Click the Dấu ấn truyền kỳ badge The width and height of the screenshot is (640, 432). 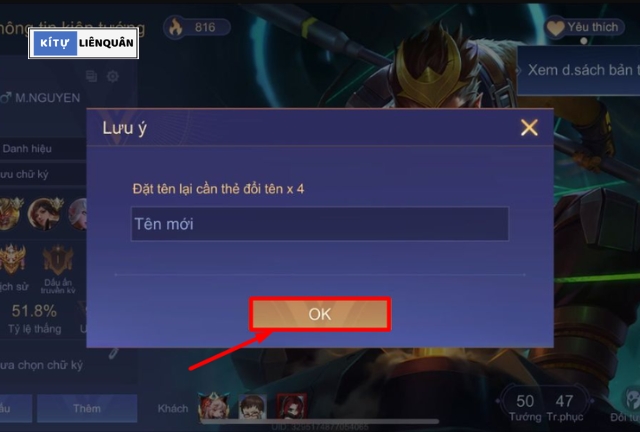58,269
